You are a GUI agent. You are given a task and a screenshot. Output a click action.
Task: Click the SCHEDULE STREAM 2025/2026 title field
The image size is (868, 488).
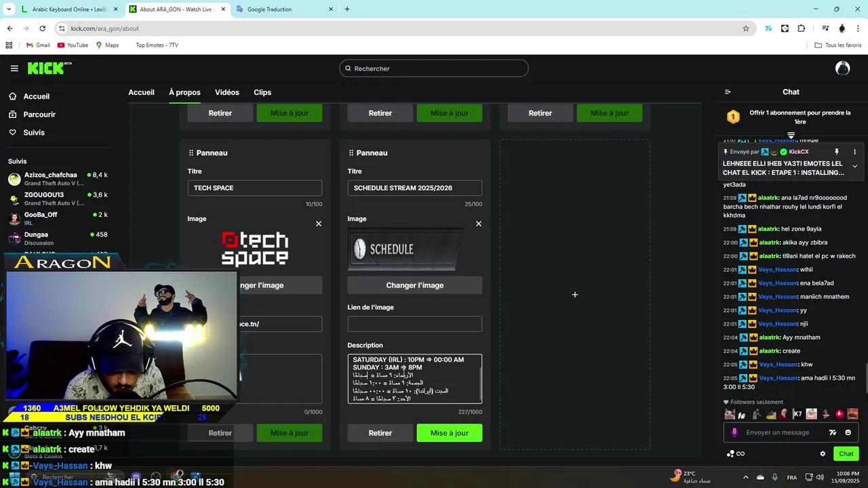click(415, 188)
